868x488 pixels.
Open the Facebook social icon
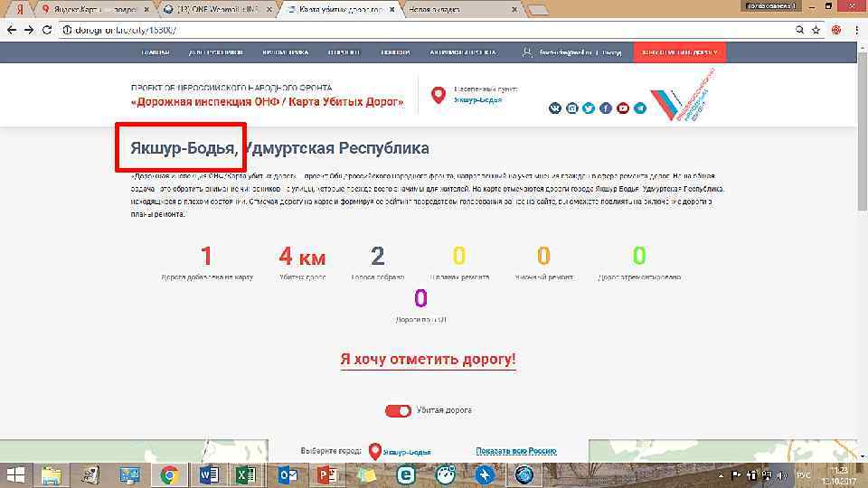[606, 108]
